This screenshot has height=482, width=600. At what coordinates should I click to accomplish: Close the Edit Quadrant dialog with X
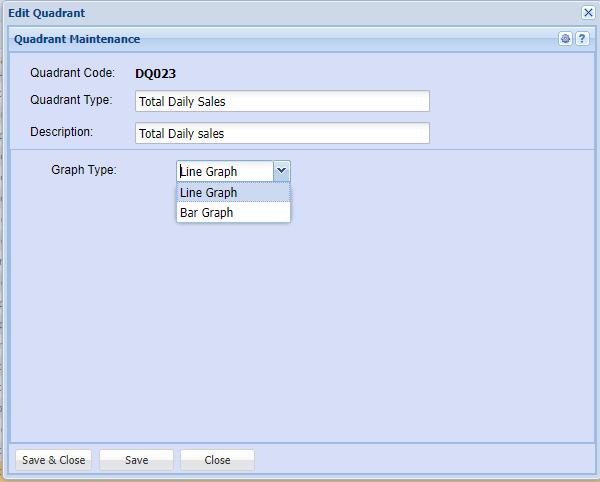(588, 13)
